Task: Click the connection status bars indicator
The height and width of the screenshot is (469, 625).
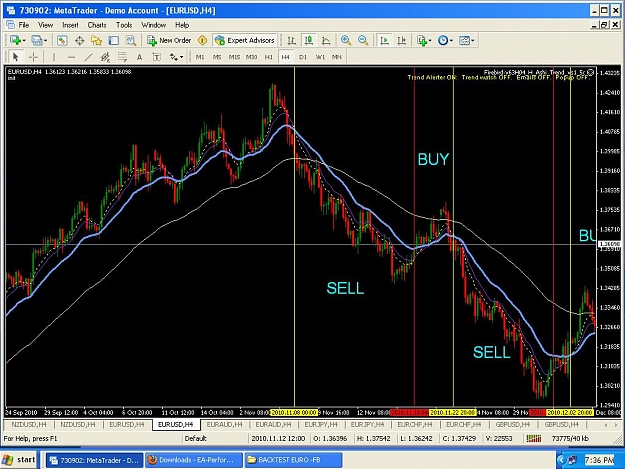Action: click(x=534, y=439)
